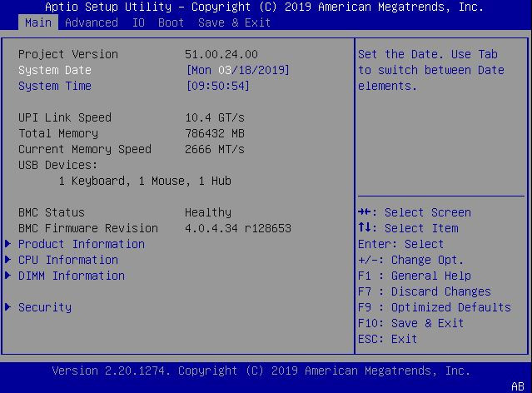Click the BMC Status label
The height and width of the screenshot is (393, 532).
[x=52, y=212]
